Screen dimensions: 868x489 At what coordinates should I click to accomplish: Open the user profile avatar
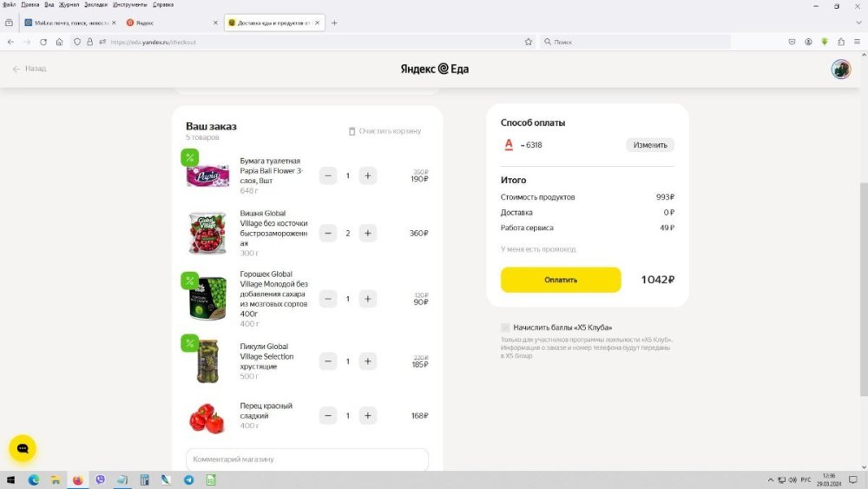click(x=840, y=69)
